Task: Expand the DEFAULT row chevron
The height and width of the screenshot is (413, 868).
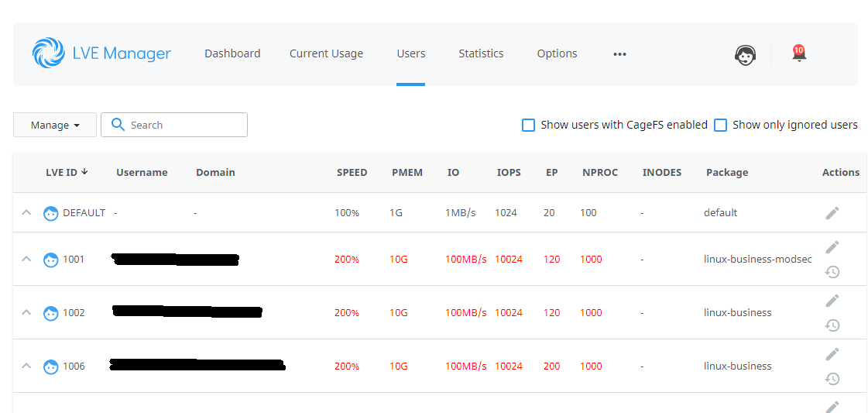Action: click(x=26, y=212)
